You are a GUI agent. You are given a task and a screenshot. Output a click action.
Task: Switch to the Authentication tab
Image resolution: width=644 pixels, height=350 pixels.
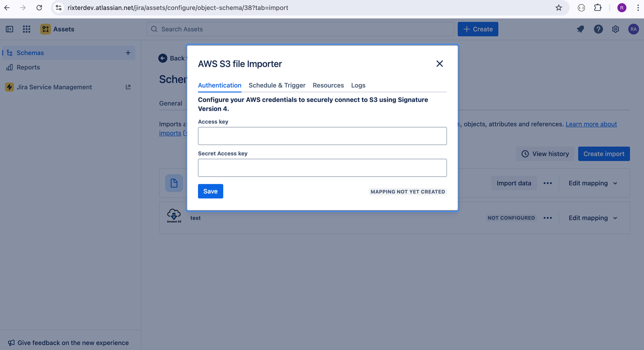tap(220, 85)
